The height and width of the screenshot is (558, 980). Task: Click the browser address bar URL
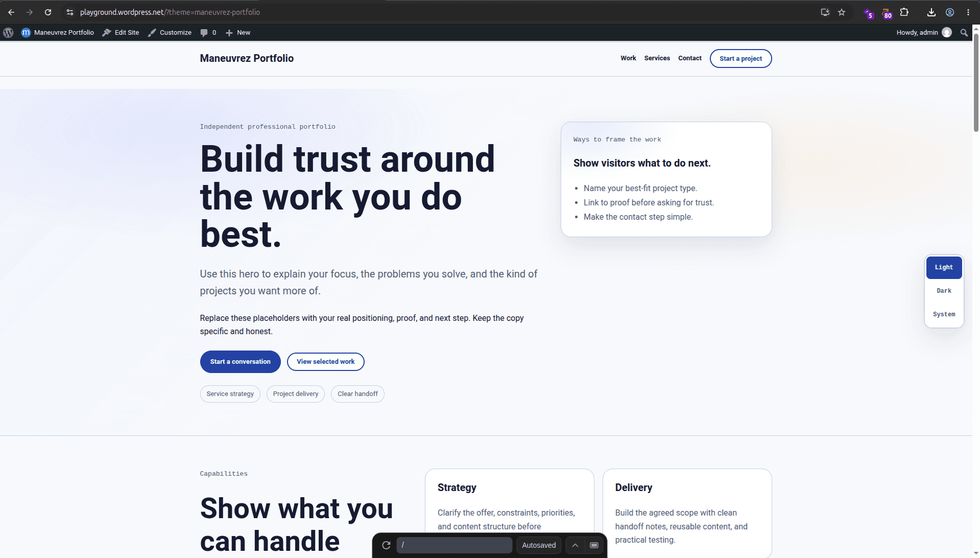click(x=170, y=12)
